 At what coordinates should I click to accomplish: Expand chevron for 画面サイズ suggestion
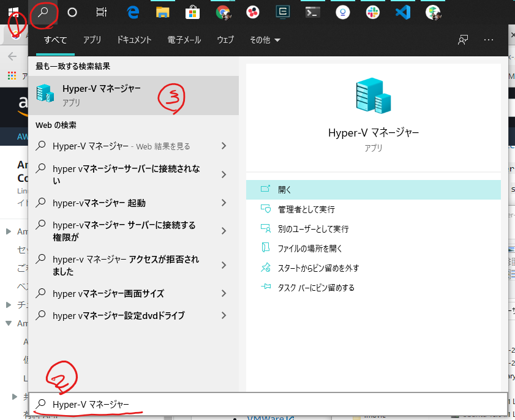pos(224,293)
